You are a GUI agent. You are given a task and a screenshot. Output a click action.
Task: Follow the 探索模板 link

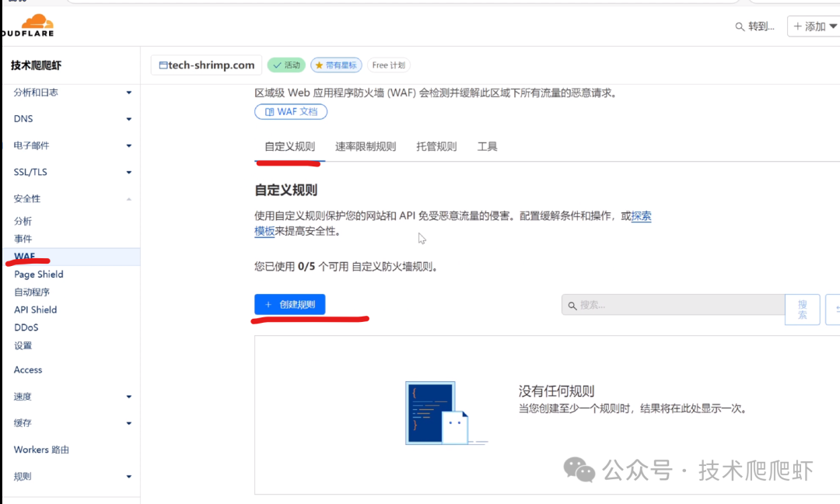click(641, 216)
